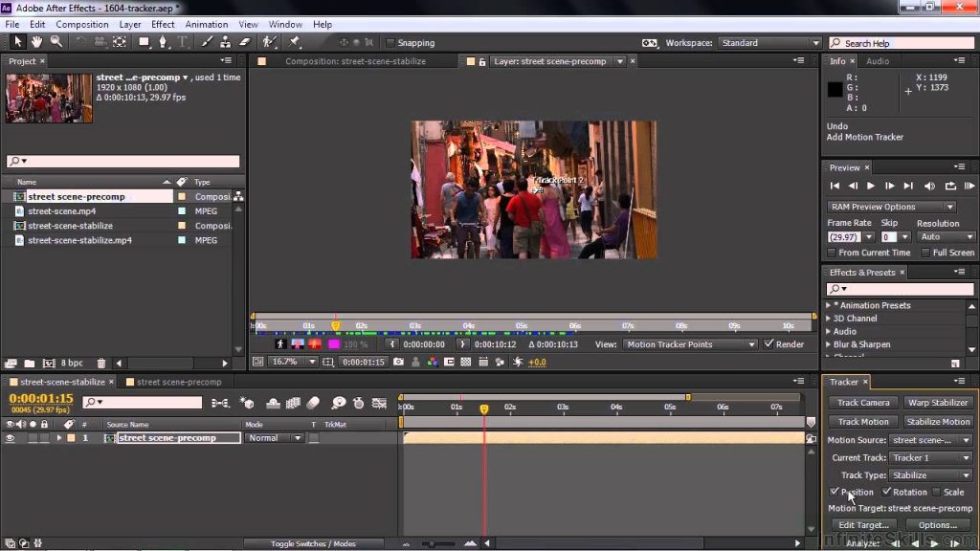The image size is (980, 551).
Task: Click the Project panel search field
Action: tap(122, 161)
